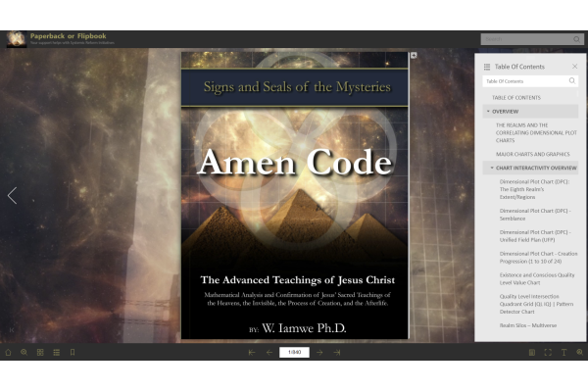Click the search magnifier in bottom toolbar
This screenshot has height=392, width=588.
click(580, 352)
